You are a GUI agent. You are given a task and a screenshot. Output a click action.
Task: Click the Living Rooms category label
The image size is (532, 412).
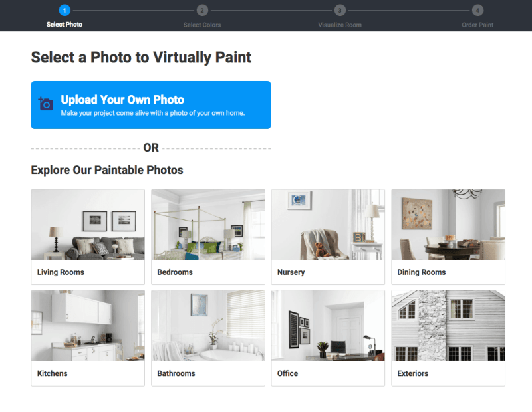[61, 272]
